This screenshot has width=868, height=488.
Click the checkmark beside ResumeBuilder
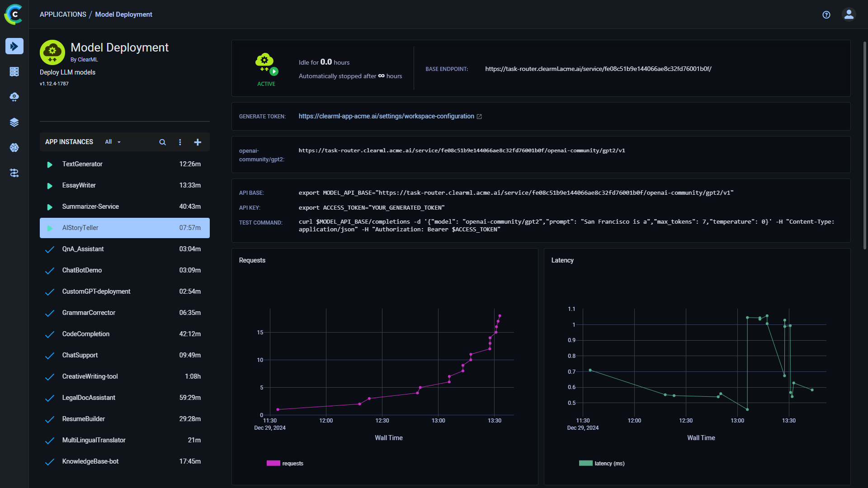[50, 419]
